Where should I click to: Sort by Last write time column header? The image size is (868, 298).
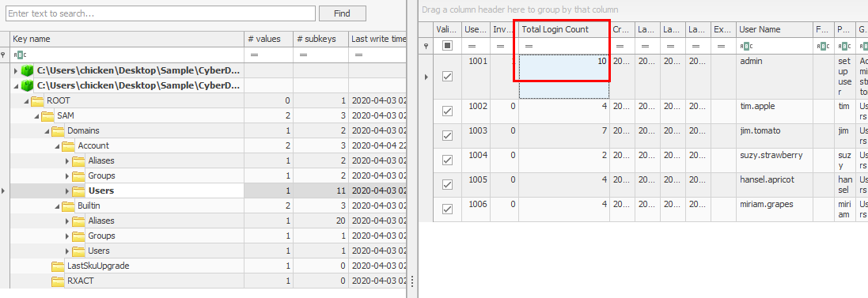pos(377,40)
